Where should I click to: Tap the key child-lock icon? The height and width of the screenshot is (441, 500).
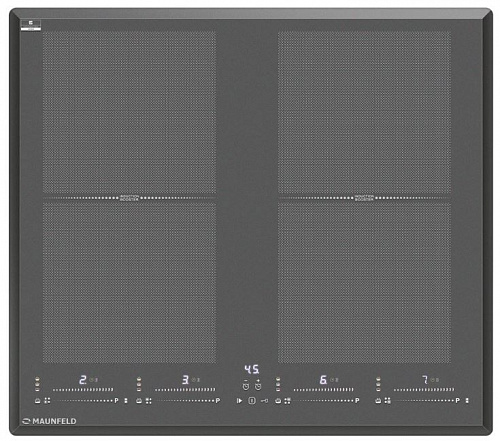tap(264, 400)
